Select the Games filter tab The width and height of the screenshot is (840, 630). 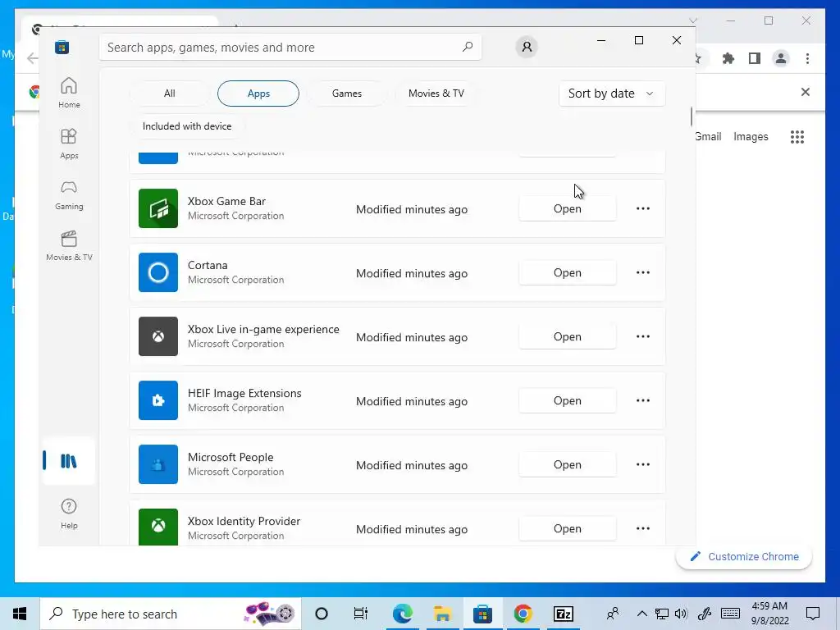click(x=347, y=94)
